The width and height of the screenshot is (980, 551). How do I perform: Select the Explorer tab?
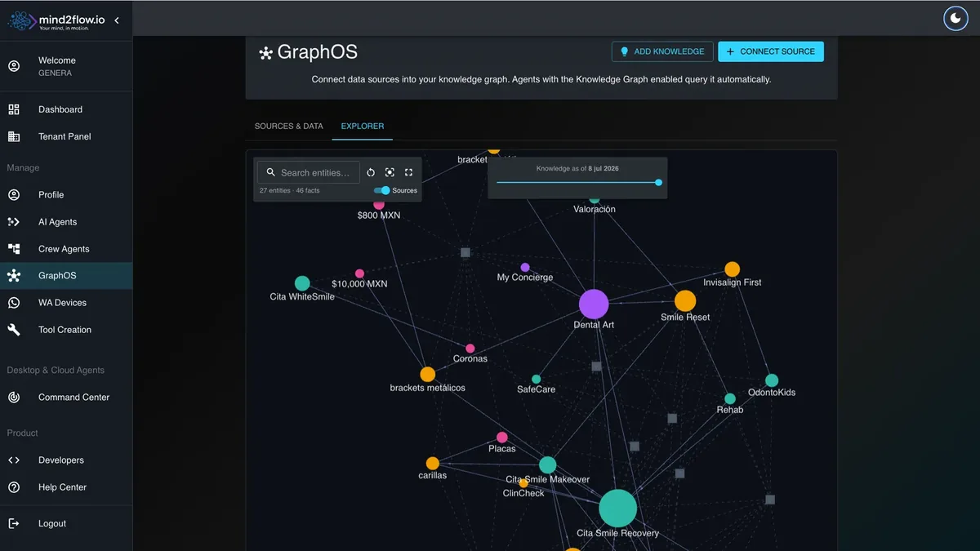click(x=363, y=126)
